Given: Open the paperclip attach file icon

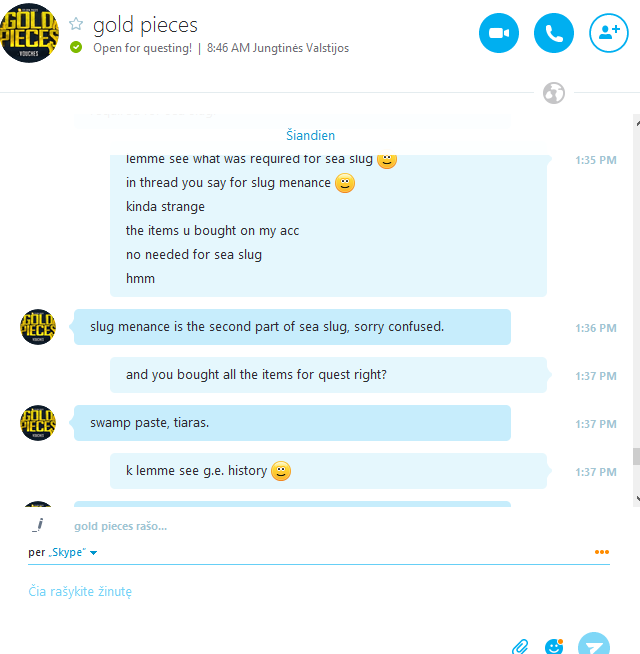Looking at the screenshot, I should click(520, 646).
